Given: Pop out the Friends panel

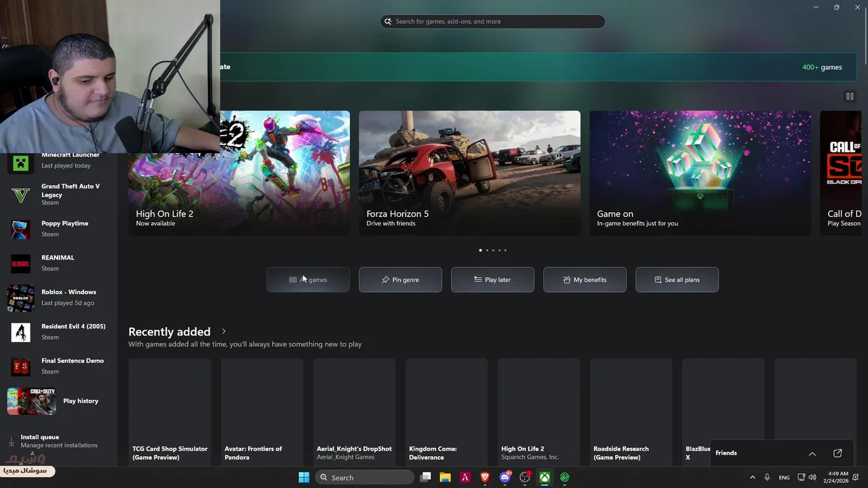Looking at the screenshot, I should 837,453.
